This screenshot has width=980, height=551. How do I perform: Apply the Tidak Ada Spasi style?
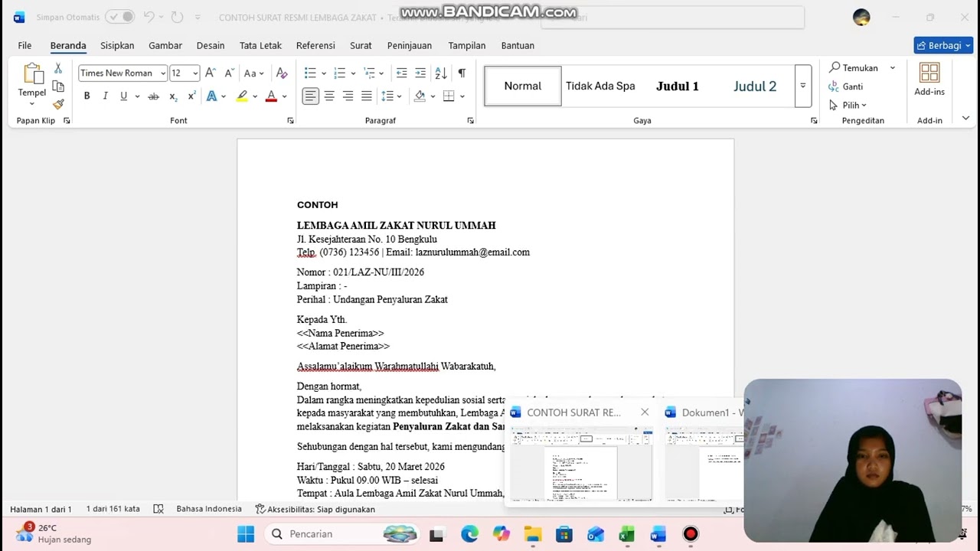[x=600, y=86]
